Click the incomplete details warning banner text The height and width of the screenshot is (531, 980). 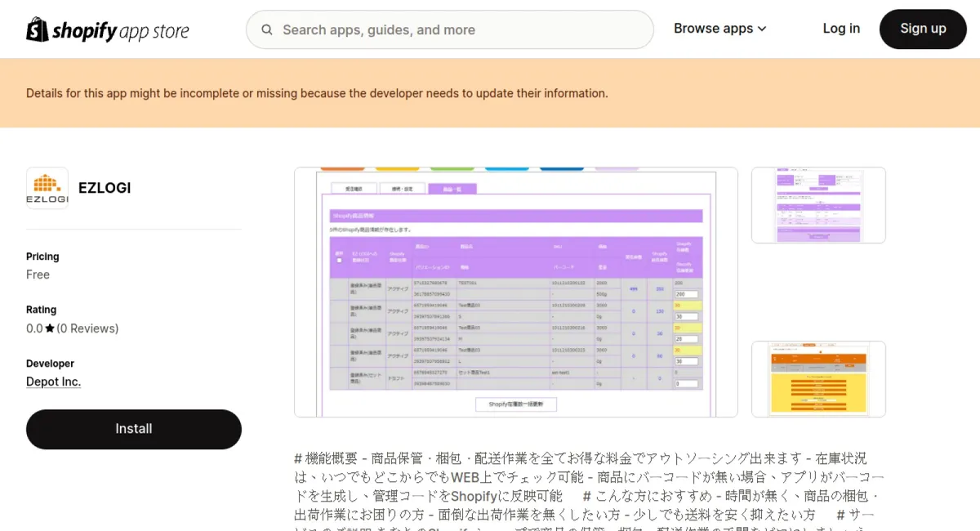coord(317,93)
